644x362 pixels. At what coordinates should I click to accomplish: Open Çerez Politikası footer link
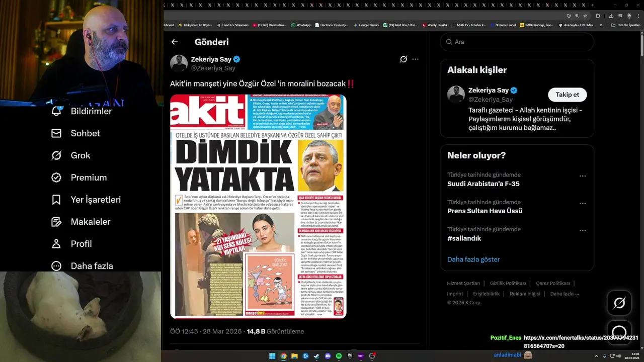click(x=552, y=283)
